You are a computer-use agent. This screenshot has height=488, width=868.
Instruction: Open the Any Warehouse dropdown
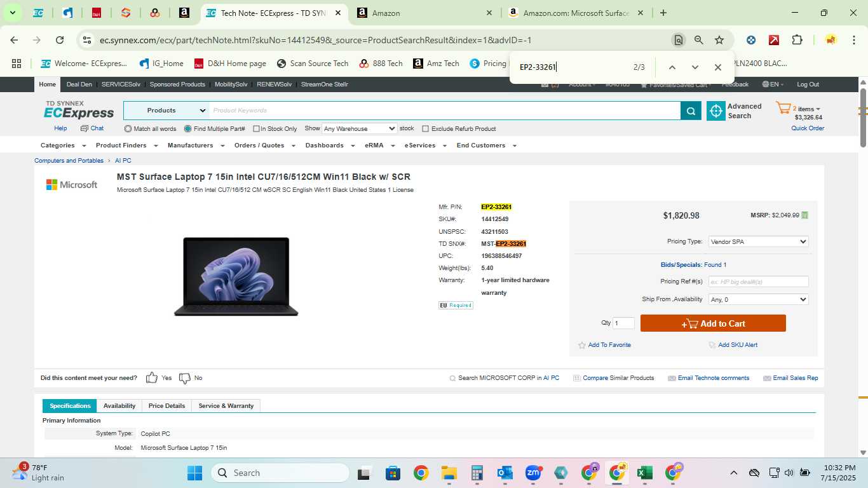point(360,129)
